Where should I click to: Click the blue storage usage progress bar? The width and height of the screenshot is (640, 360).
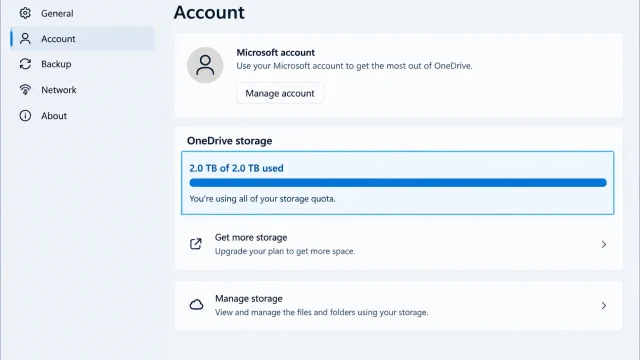[398, 182]
